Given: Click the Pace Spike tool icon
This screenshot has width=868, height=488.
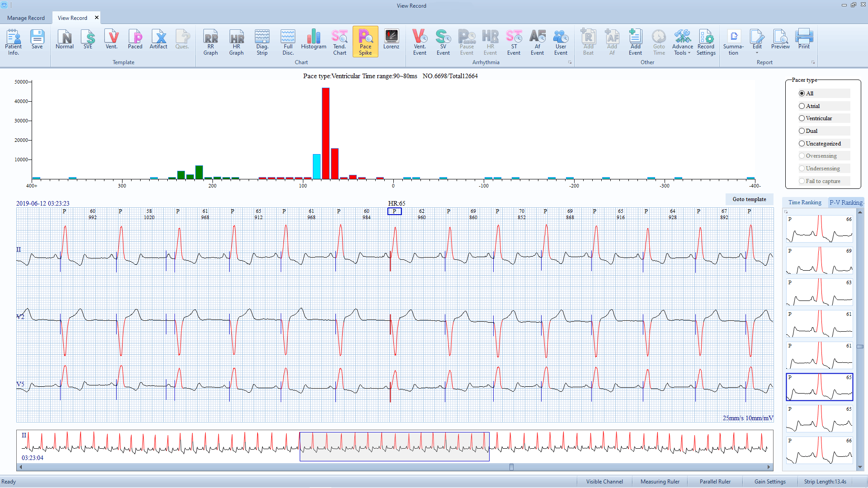Looking at the screenshot, I should (x=365, y=41).
